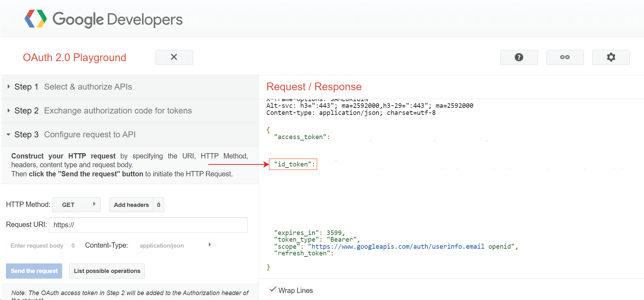Viewport: 644px width, 300px height.
Task: Click the Content-Type label
Action: coord(106,245)
